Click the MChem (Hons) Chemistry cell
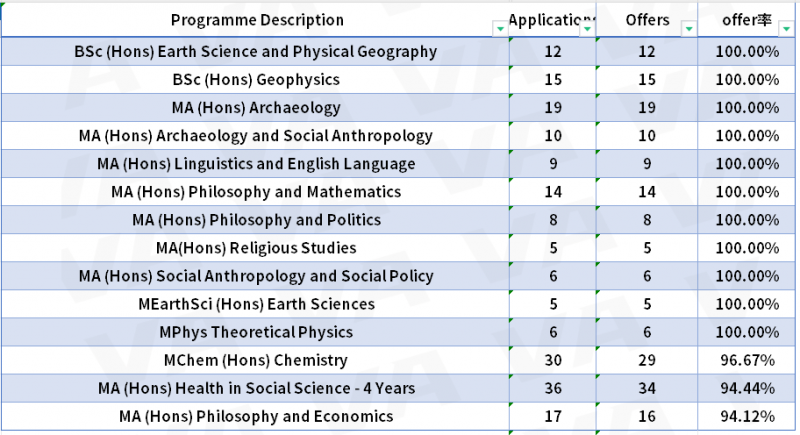Viewport: 800px width, 435px height. pyautogui.click(x=255, y=360)
